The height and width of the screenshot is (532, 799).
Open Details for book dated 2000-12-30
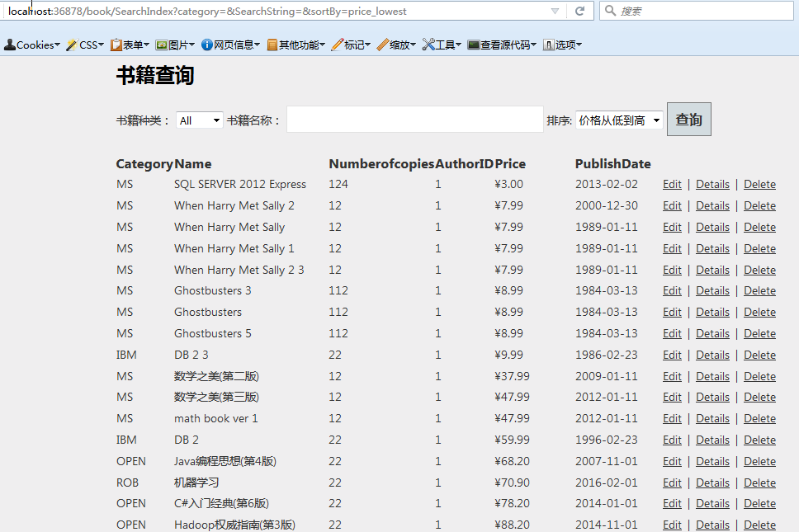tap(712, 205)
